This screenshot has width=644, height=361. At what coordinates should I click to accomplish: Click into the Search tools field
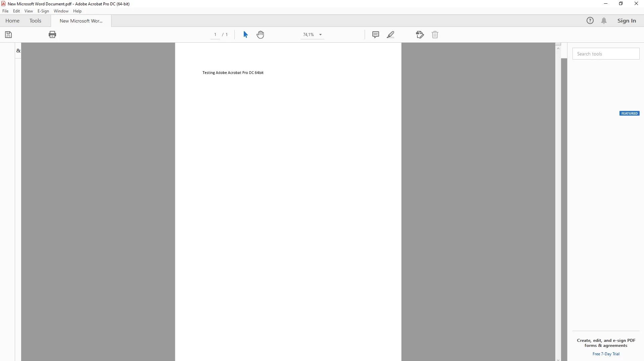[606, 54]
